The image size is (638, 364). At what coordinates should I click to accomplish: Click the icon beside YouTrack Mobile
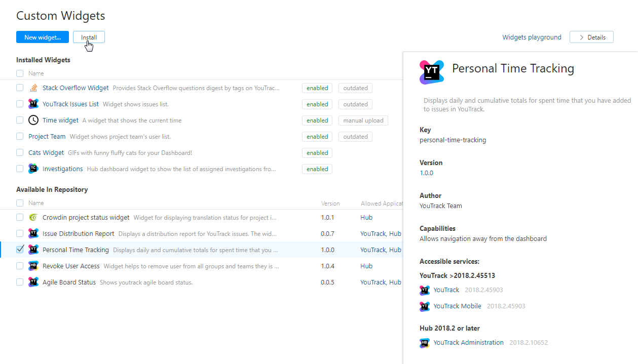click(x=425, y=306)
